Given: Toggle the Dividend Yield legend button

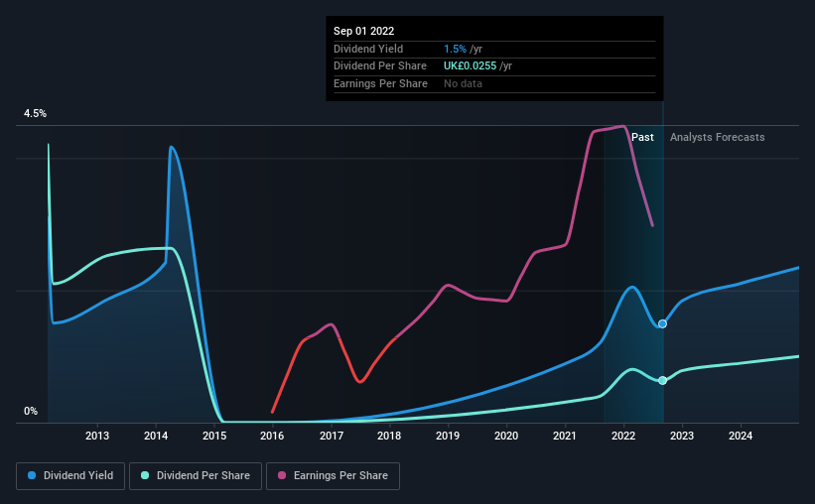Looking at the screenshot, I should tap(70, 476).
